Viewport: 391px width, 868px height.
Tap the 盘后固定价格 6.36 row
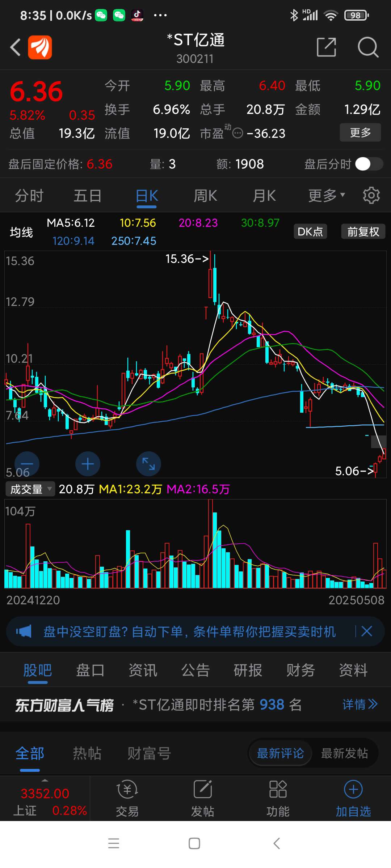[x=60, y=164]
